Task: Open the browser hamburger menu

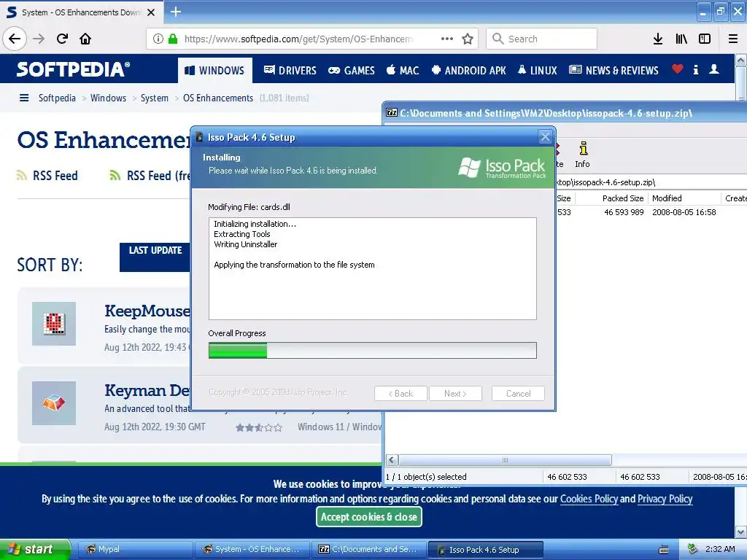Action: coord(733,39)
